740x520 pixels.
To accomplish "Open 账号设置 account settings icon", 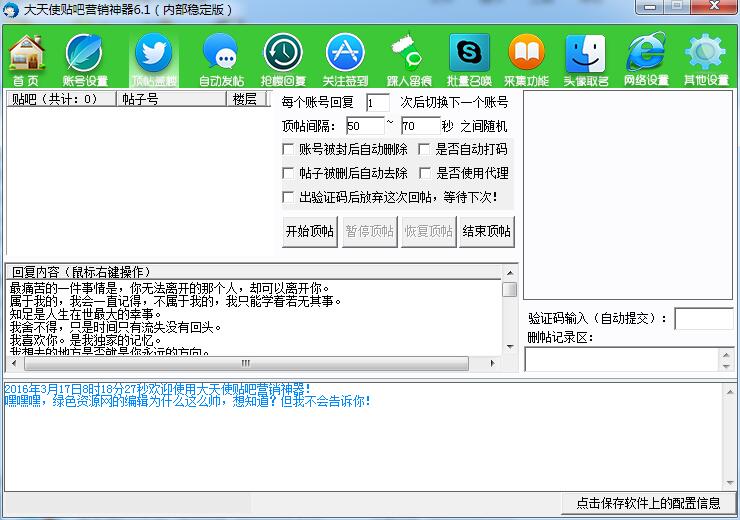I will point(85,59).
